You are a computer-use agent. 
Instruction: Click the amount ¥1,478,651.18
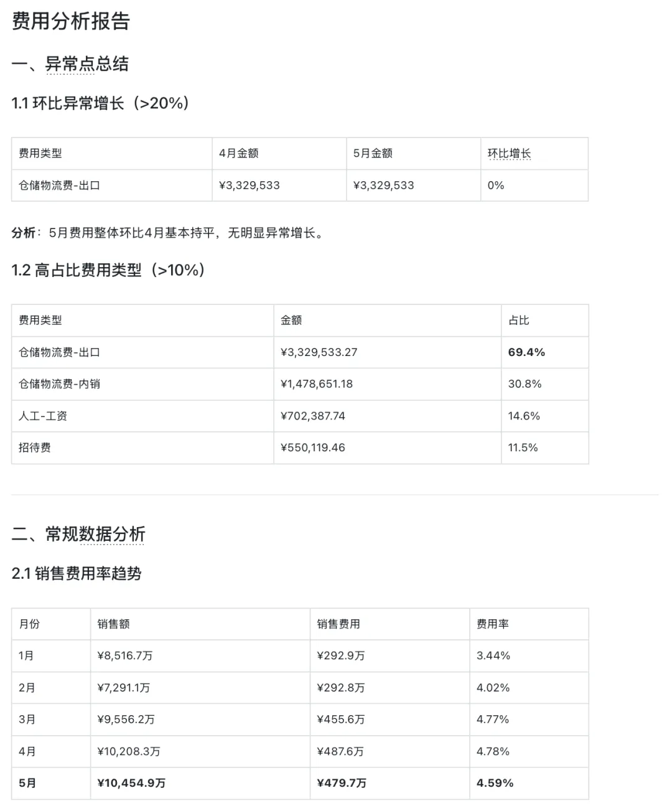coord(317,384)
